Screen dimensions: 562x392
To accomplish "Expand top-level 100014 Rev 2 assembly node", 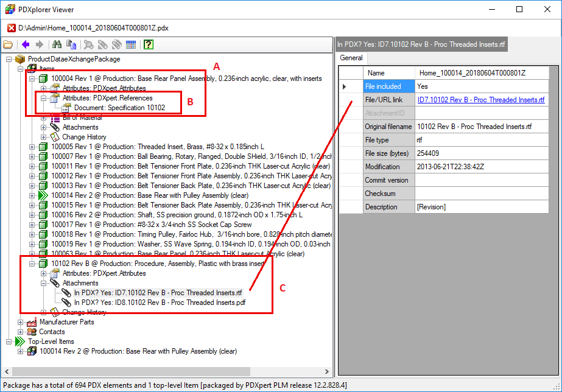I will 21,351.
